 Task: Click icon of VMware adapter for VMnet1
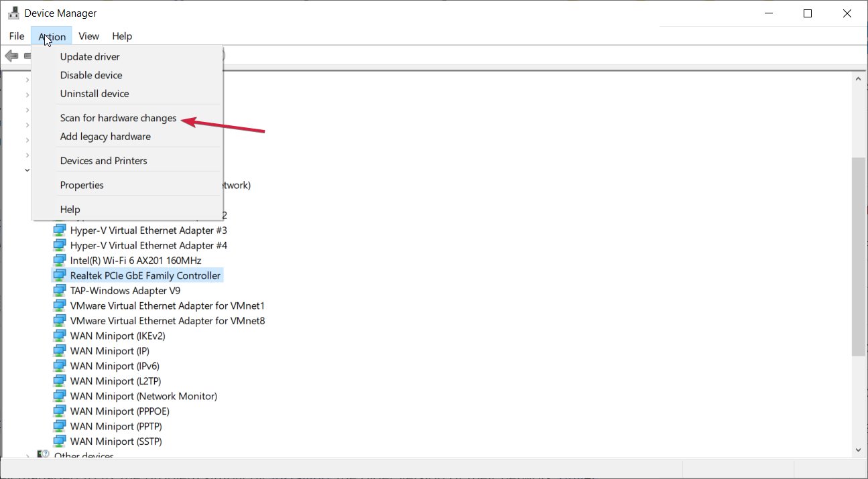point(60,305)
